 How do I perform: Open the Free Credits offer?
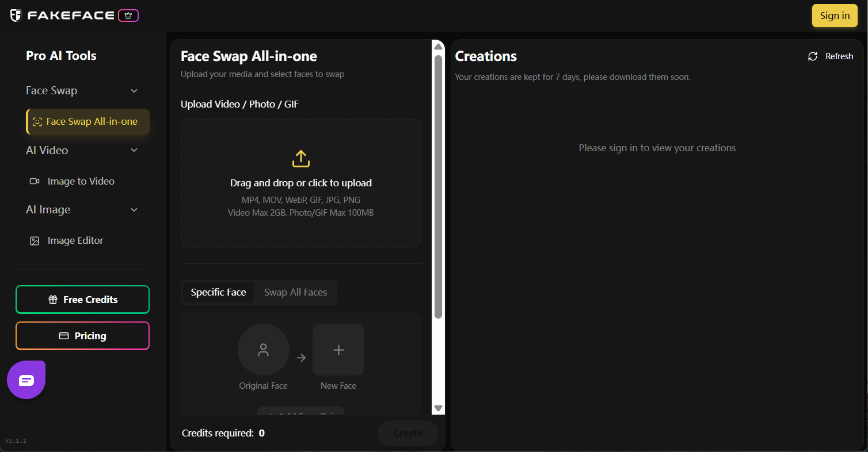click(82, 300)
